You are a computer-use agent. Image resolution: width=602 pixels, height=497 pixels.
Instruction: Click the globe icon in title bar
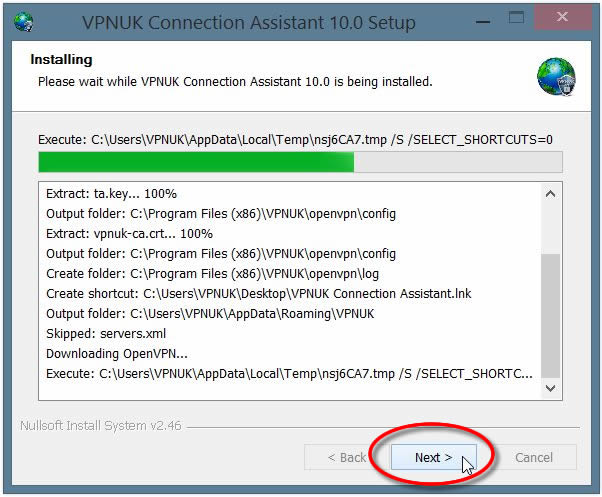pyautogui.click(x=23, y=22)
